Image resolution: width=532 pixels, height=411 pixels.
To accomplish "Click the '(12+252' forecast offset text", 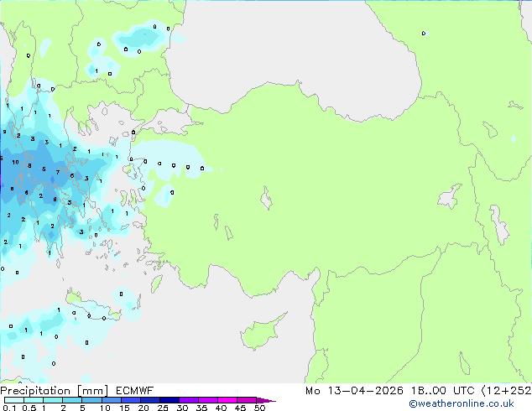I will (x=506, y=391).
